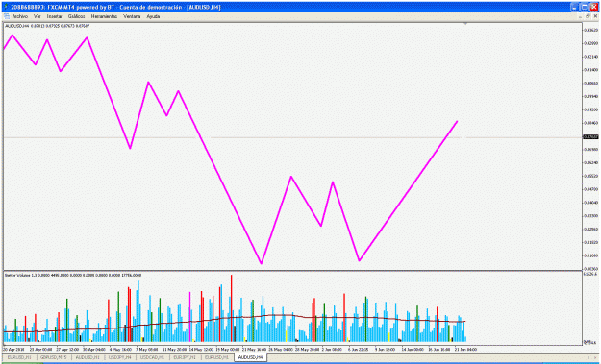Open the Archivo menu
601x364 pixels.
(x=19, y=17)
